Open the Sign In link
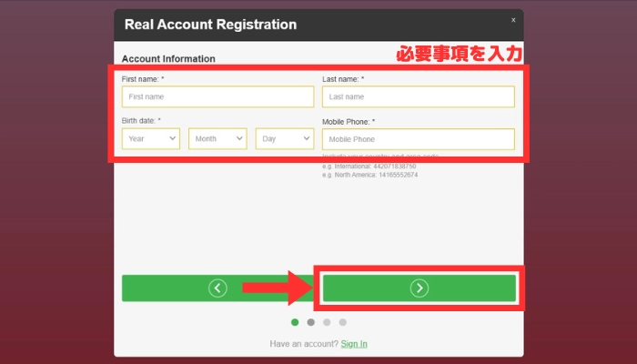637x364 pixels. 354,344
